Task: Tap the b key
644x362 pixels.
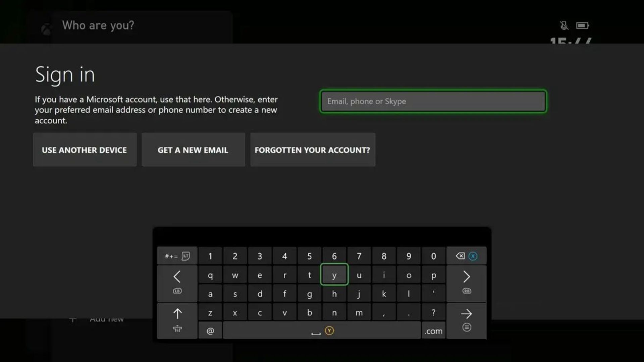Action: tap(310, 312)
